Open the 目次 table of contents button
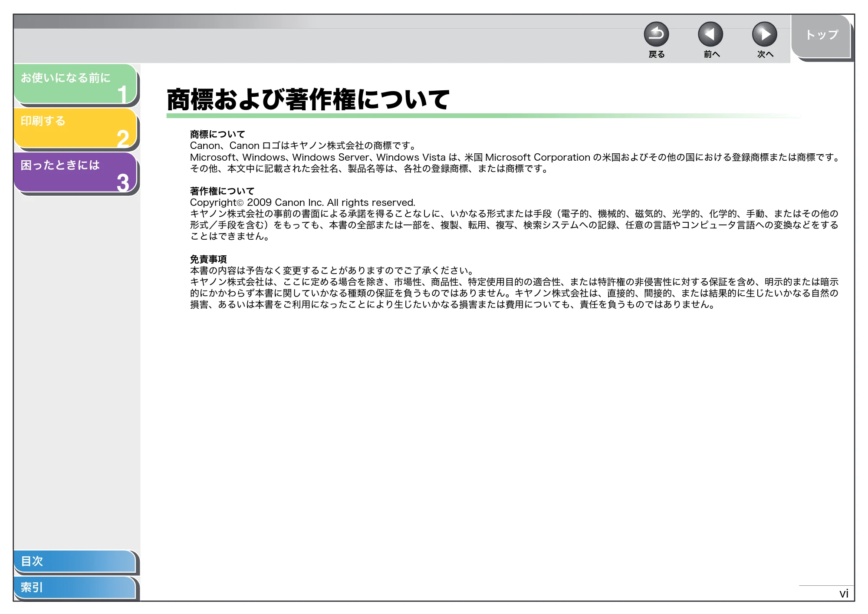This screenshot has width=868, height=614. (75, 561)
